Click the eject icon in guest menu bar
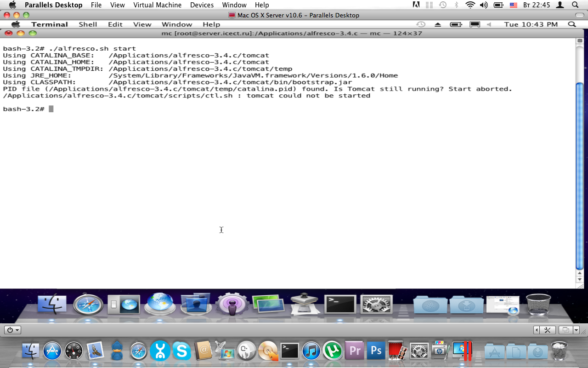Image resolution: width=588 pixels, height=368 pixels. click(x=438, y=24)
